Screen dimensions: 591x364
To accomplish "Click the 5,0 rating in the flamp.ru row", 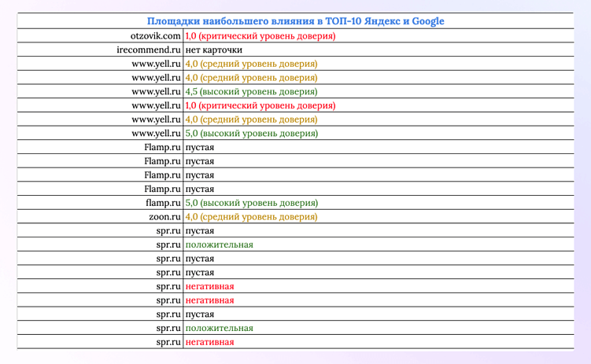I will coord(251,203).
